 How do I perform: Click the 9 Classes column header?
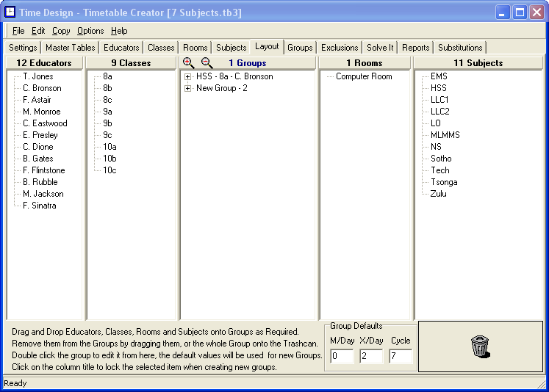[x=131, y=63]
